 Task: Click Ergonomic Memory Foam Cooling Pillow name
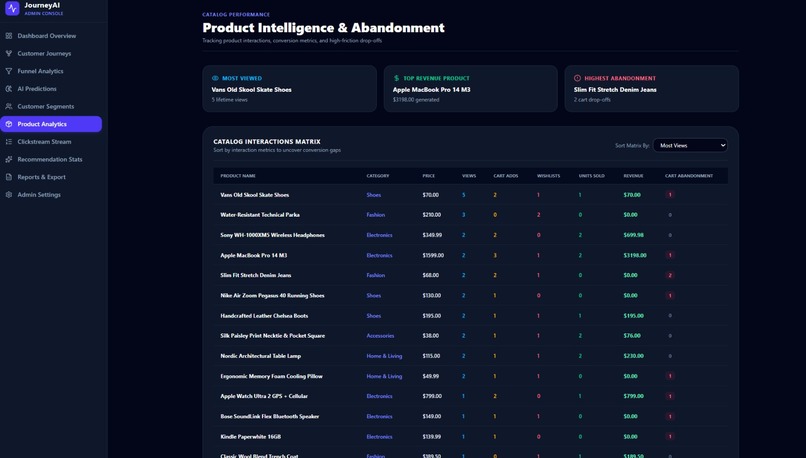(271, 376)
